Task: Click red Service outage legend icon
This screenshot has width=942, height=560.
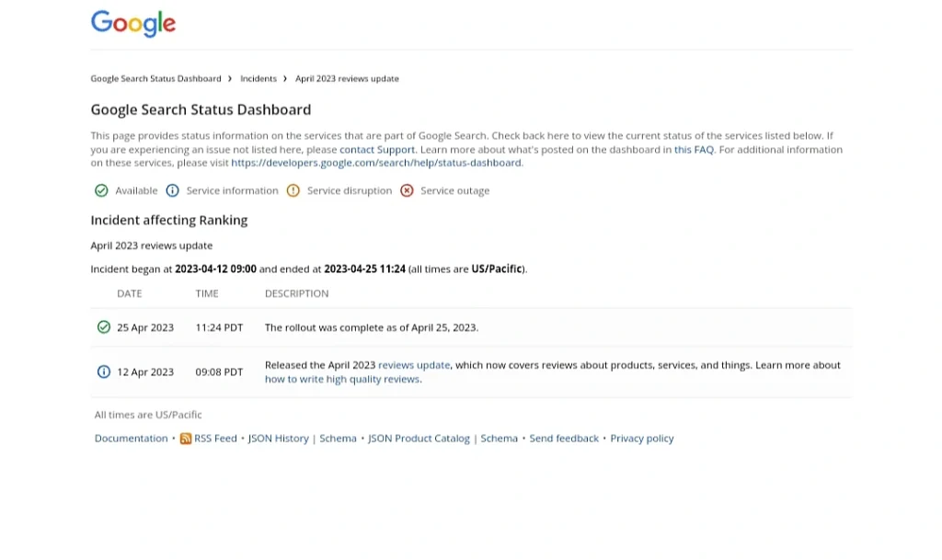Action: pyautogui.click(x=407, y=190)
